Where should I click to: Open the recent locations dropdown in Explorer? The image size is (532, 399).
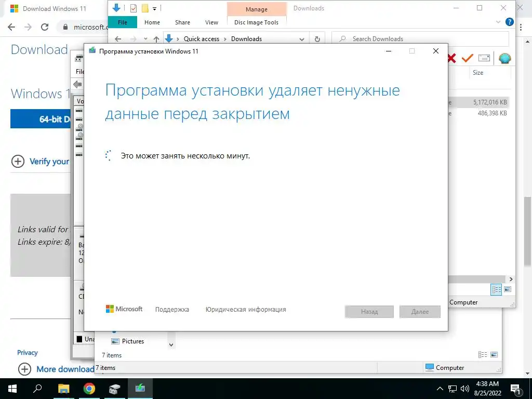[145, 39]
